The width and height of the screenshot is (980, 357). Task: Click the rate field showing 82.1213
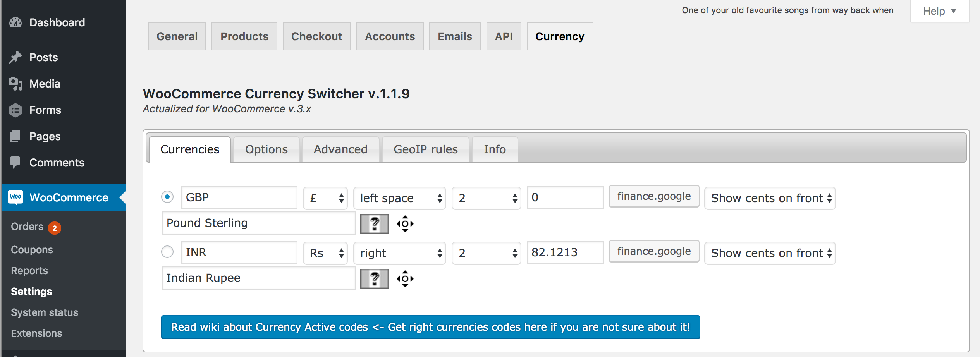(x=566, y=252)
